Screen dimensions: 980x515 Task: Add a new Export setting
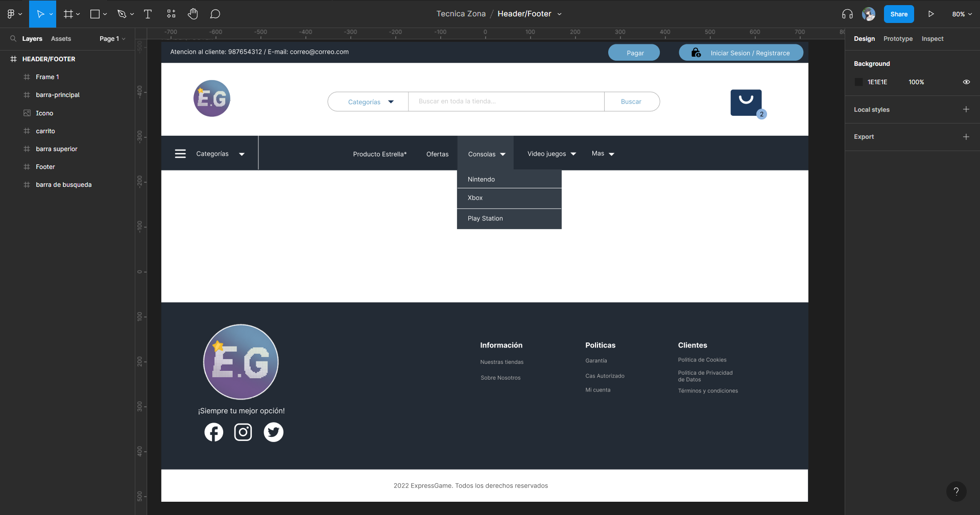(966, 136)
